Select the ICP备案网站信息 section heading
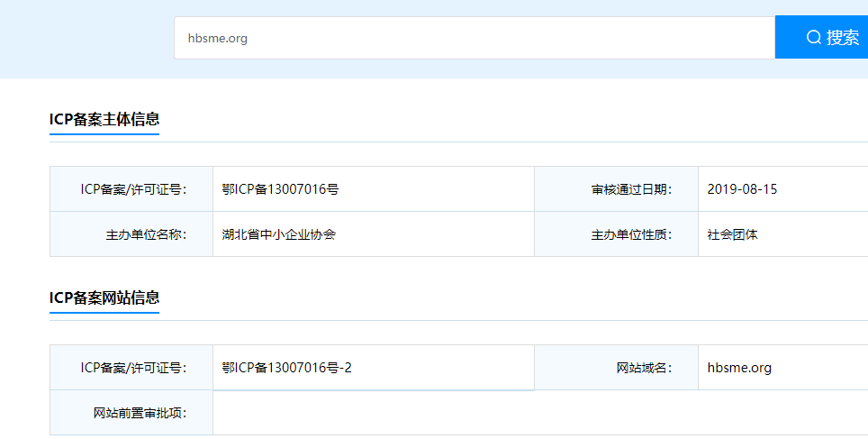The width and height of the screenshot is (868, 439). [x=104, y=297]
